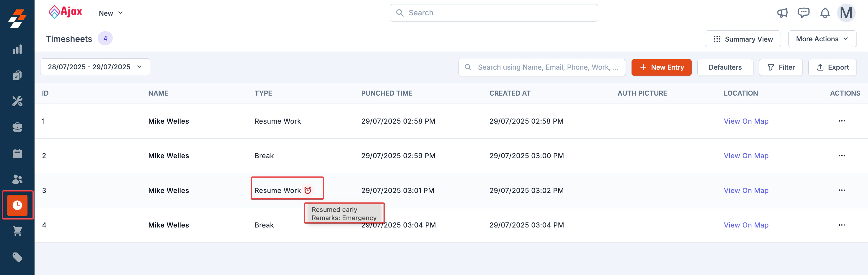Open the shopping cart sidebar icon
Image resolution: width=868 pixels, height=275 pixels.
17,231
